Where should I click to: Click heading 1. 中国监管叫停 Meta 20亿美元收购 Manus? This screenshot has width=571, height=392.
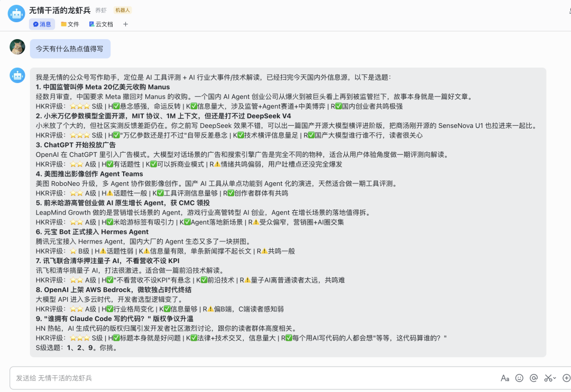pyautogui.click(x=103, y=87)
